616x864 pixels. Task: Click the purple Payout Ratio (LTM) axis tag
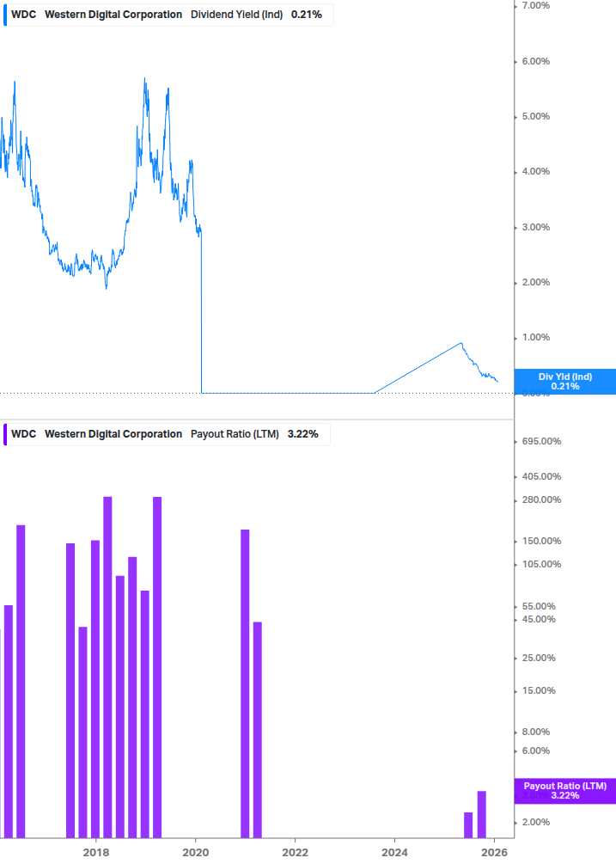[564, 790]
